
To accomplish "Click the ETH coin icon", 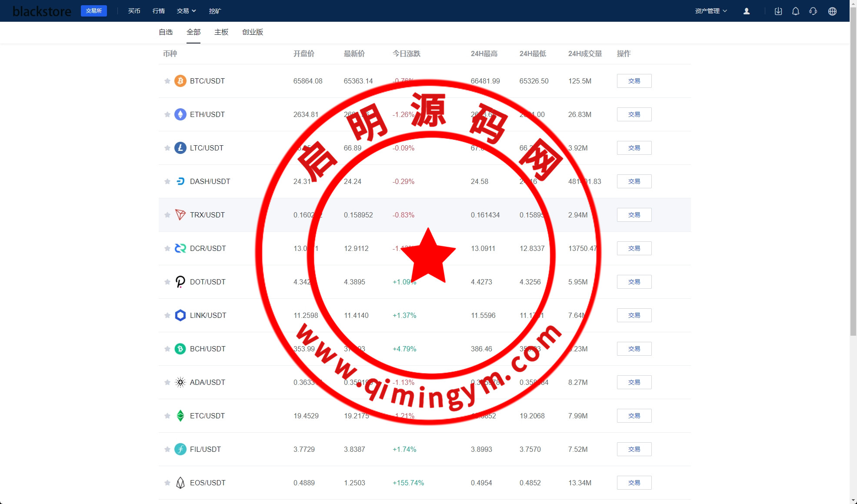I will coord(180,114).
